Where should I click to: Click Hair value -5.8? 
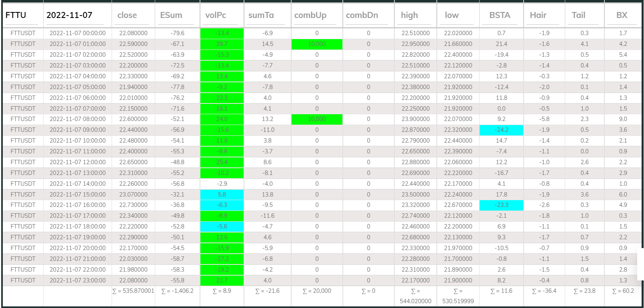[x=544, y=119]
